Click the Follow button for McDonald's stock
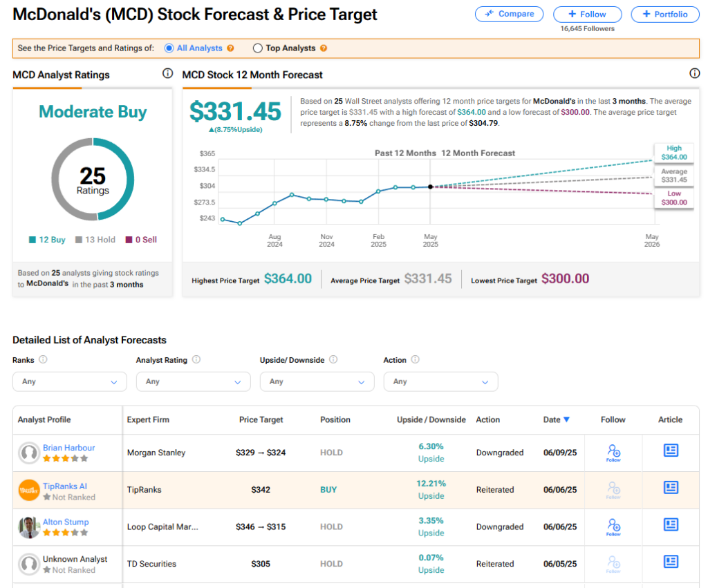This screenshot has width=708, height=588. click(588, 15)
